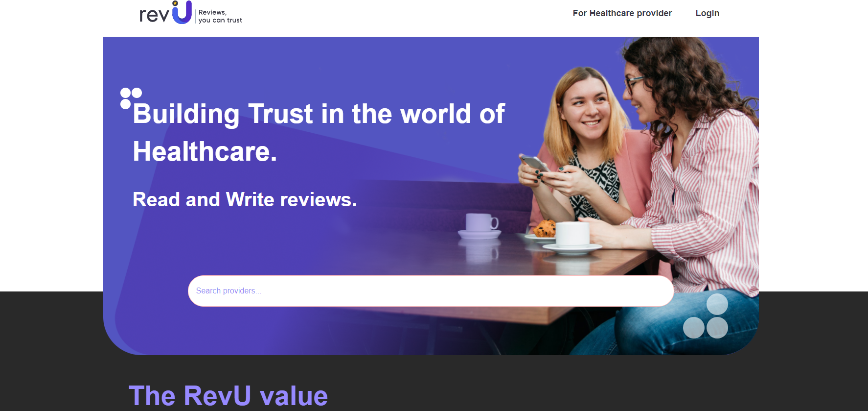
Task: Open the Login page
Action: [708, 13]
